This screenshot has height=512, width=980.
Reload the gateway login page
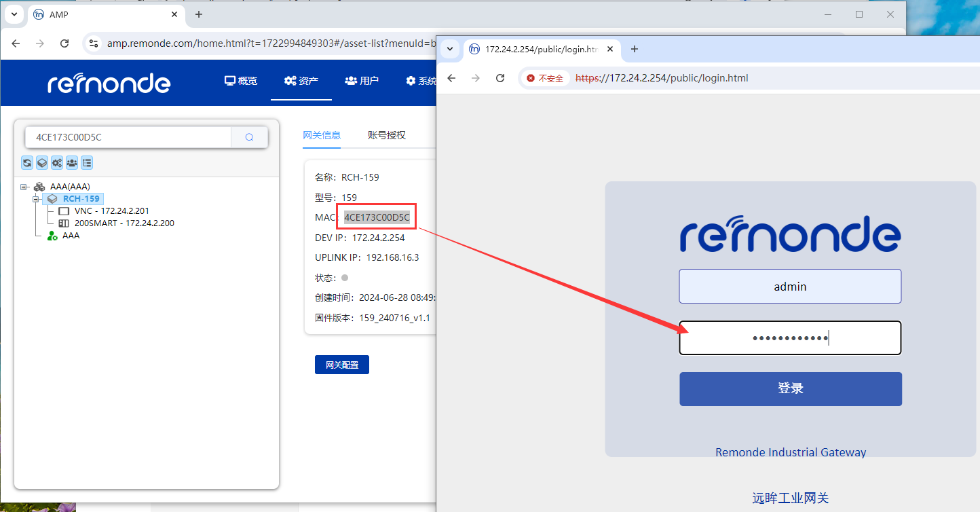tap(500, 78)
